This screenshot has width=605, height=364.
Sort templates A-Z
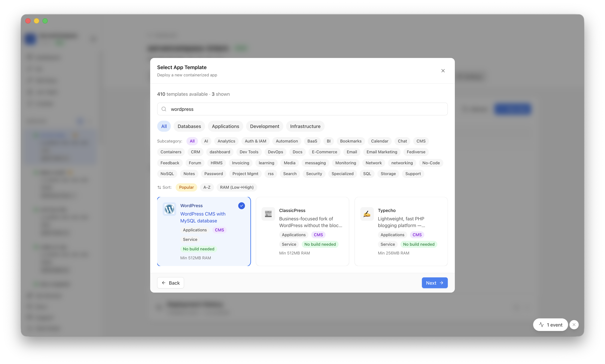pos(207,187)
